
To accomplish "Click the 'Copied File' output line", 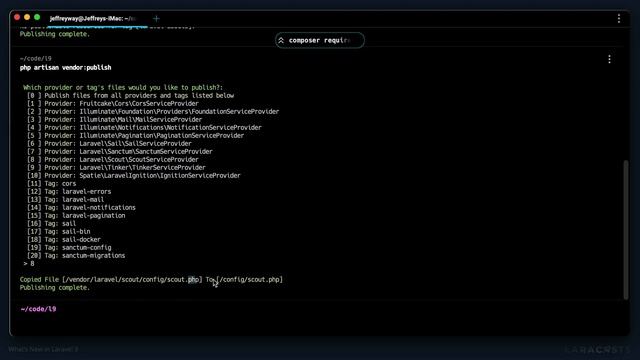I will pyautogui.click(x=151, y=280).
